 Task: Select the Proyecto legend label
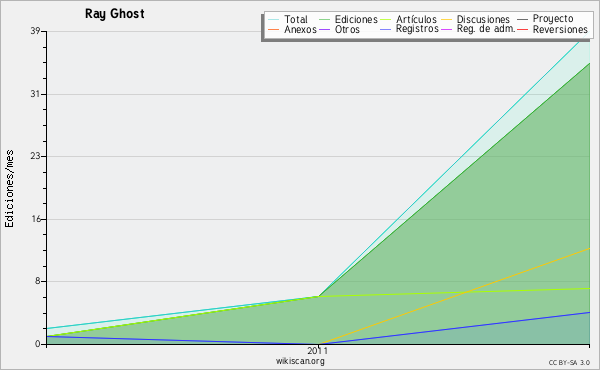tap(553, 19)
